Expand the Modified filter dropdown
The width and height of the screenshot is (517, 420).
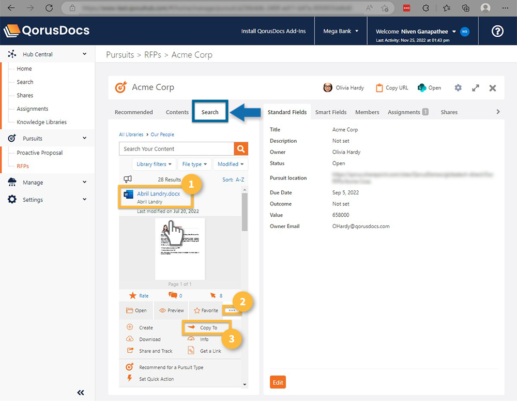click(x=230, y=164)
